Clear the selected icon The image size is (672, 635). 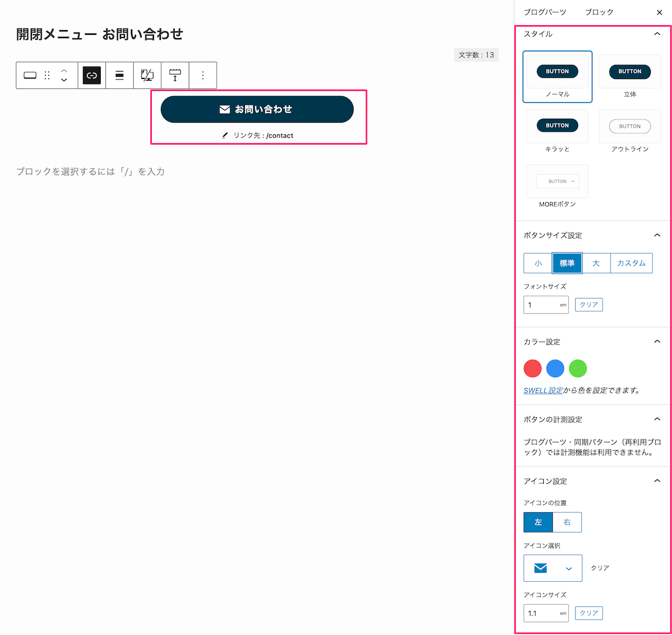600,568
